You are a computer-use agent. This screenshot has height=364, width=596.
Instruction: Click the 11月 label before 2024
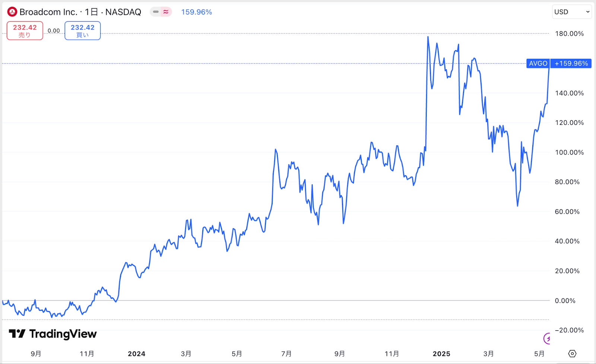[x=87, y=354]
